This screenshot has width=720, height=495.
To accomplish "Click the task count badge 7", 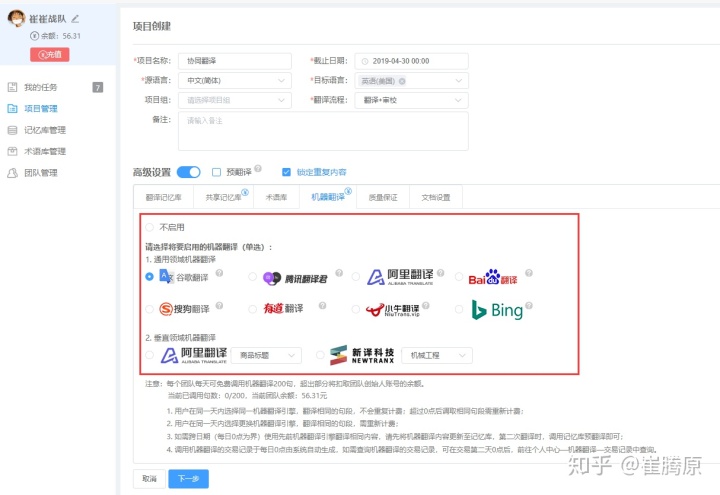I will click(x=98, y=87).
